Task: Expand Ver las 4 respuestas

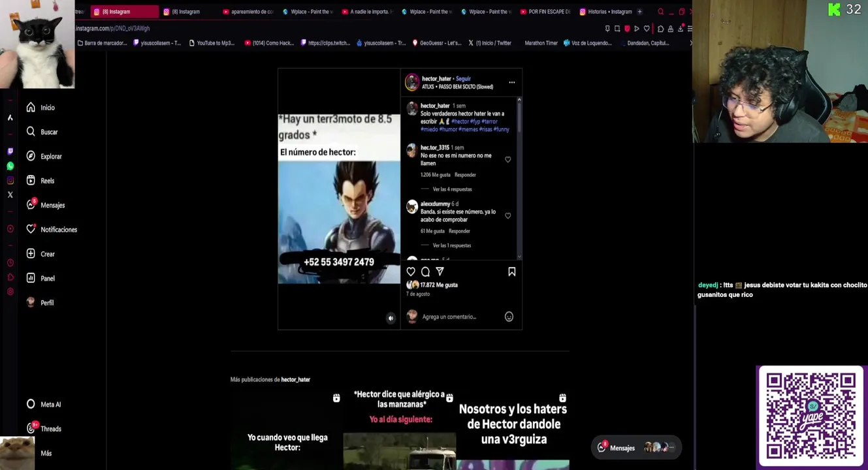Action: click(452, 189)
